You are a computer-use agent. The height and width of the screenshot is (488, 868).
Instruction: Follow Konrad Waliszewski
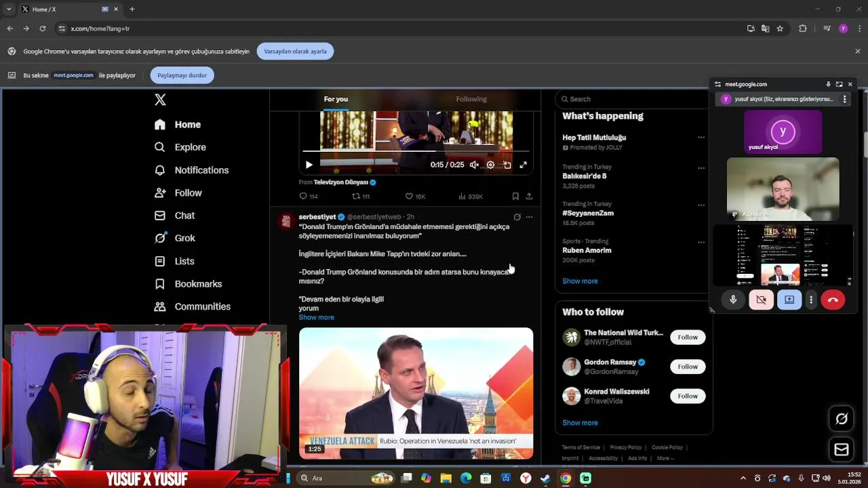click(x=688, y=396)
